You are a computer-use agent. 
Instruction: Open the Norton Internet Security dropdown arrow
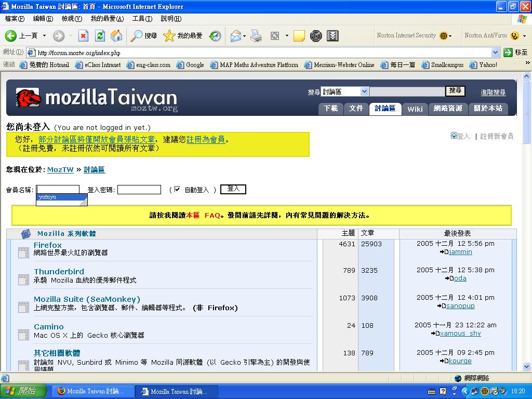[450, 36]
